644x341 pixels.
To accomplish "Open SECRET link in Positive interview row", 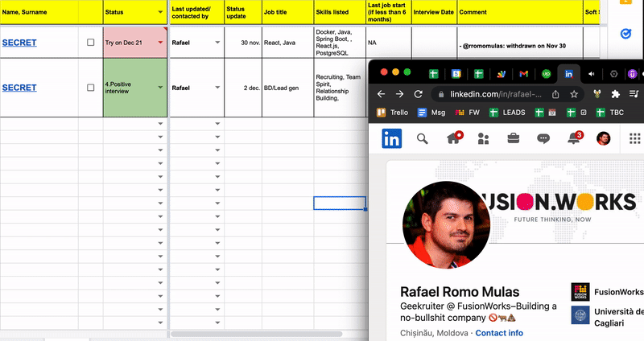I will pyautogui.click(x=19, y=88).
